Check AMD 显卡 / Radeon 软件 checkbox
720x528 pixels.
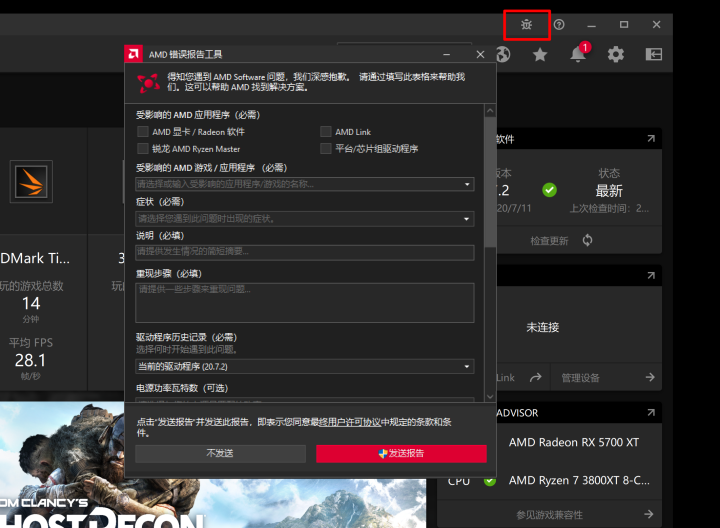coord(143,132)
